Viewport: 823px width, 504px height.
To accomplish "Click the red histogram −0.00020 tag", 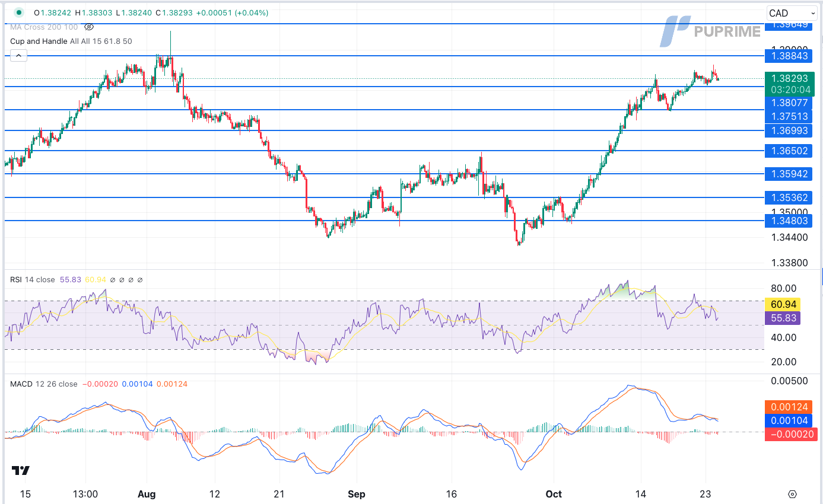I will (791, 435).
